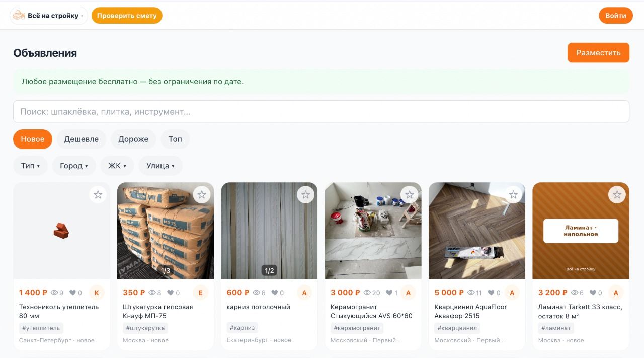
Task: Click views eye icon on Штукатурка card
Action: click(x=152, y=293)
